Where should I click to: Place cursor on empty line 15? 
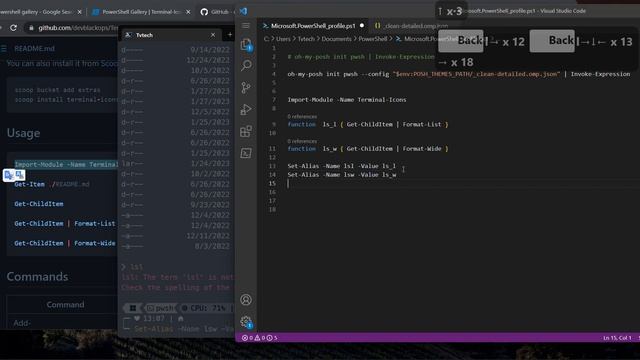click(x=449, y=183)
